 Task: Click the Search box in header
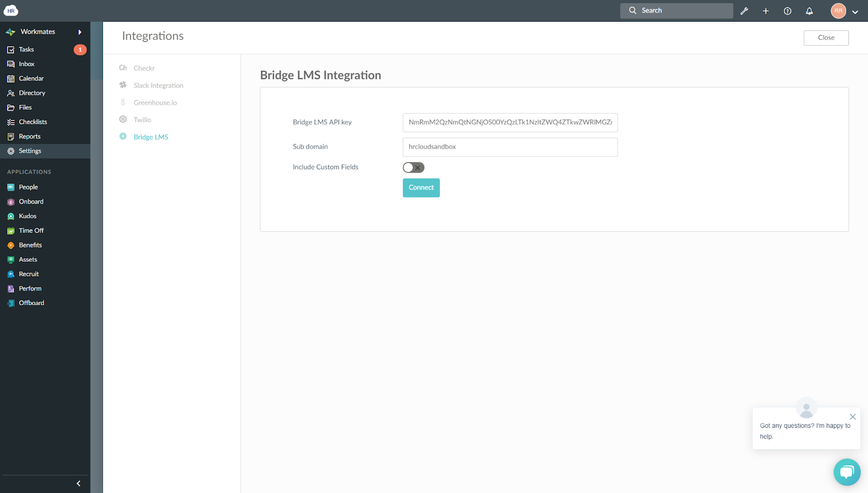point(676,11)
